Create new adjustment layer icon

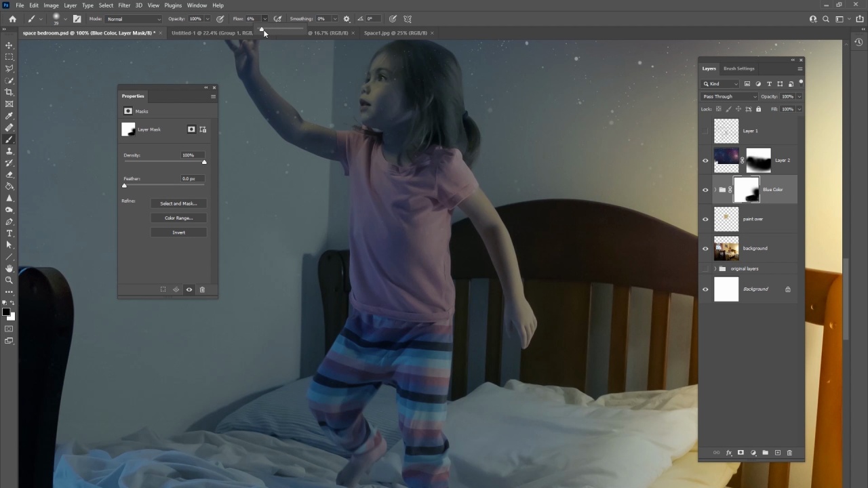[x=753, y=453]
